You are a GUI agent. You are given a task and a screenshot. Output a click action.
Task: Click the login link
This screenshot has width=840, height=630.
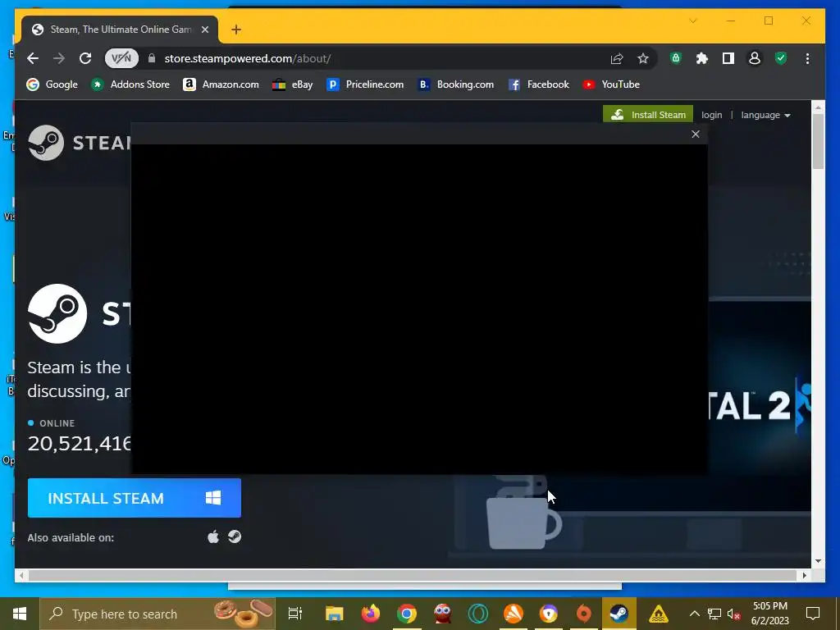click(x=711, y=115)
